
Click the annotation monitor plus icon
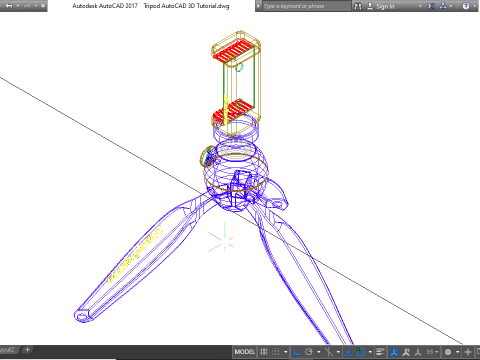tap(468, 352)
